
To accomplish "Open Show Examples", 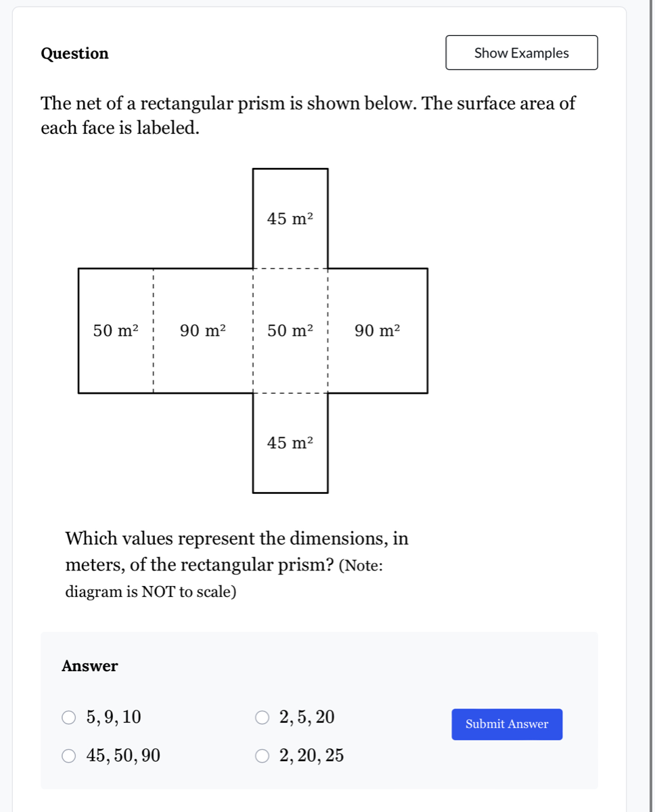I will [521, 52].
